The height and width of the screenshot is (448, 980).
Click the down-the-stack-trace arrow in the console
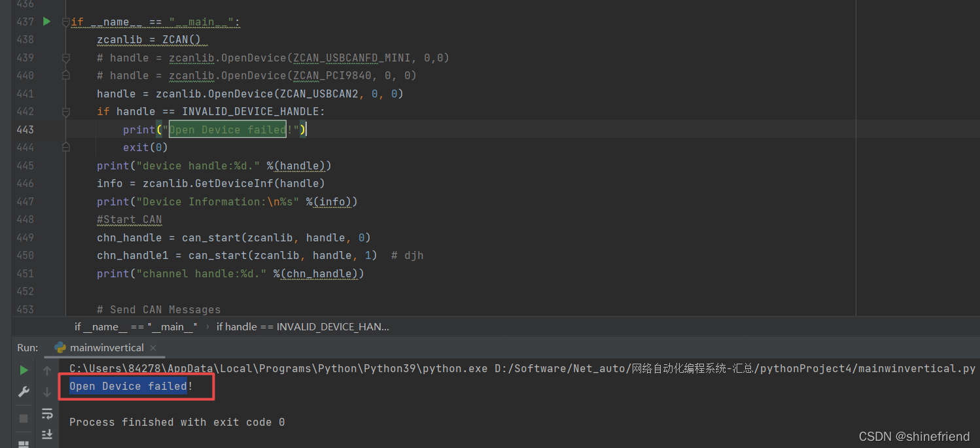(x=46, y=392)
